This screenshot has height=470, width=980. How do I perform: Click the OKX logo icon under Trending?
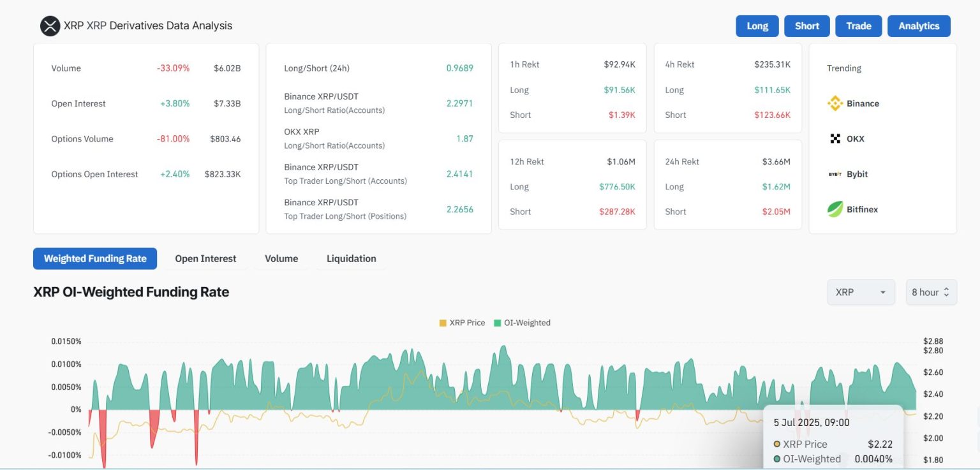835,138
